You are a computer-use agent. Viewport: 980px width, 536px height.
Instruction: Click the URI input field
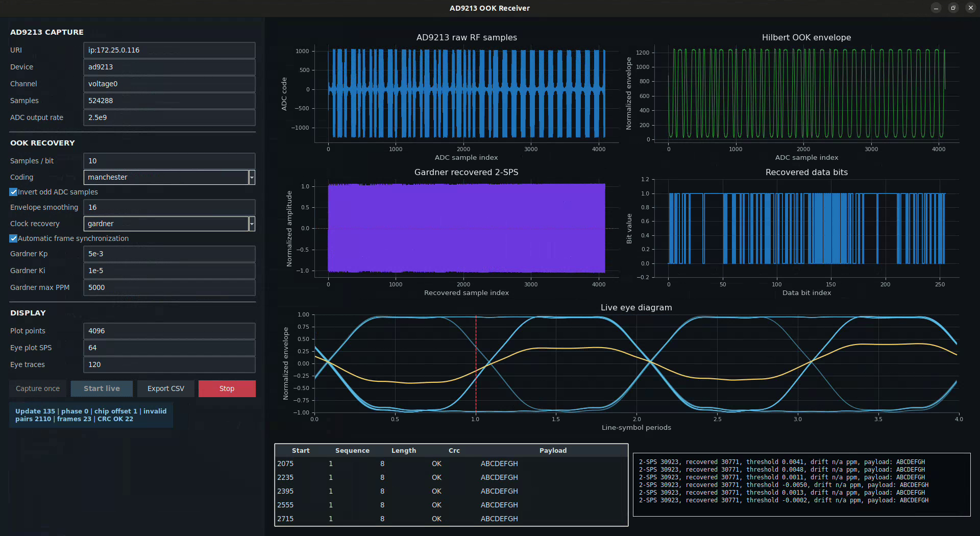(x=169, y=50)
